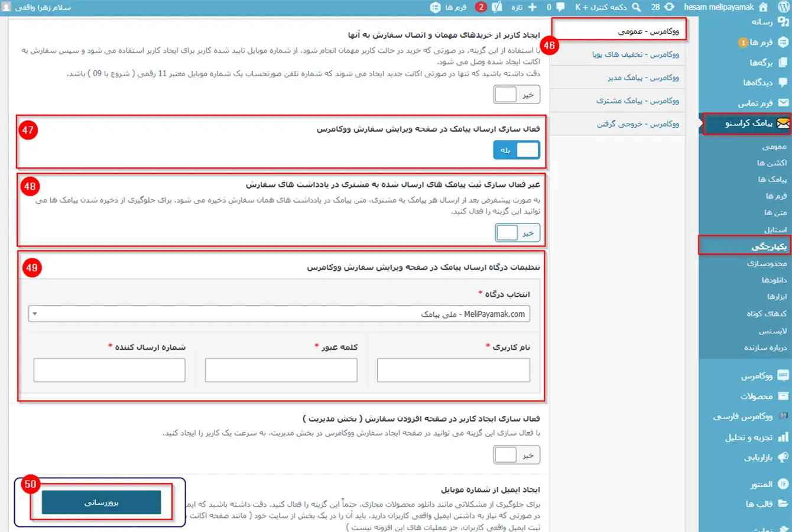Screen dimensions: 792x532
Task: Visit the hesam melipayamak site home
Action: coord(725,7)
